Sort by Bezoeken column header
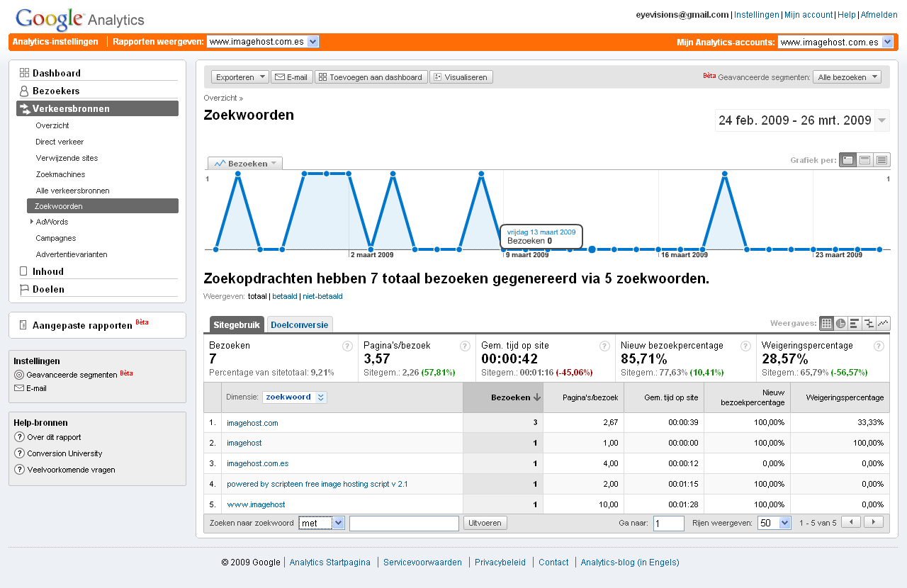This screenshot has width=907, height=588. (x=503, y=397)
